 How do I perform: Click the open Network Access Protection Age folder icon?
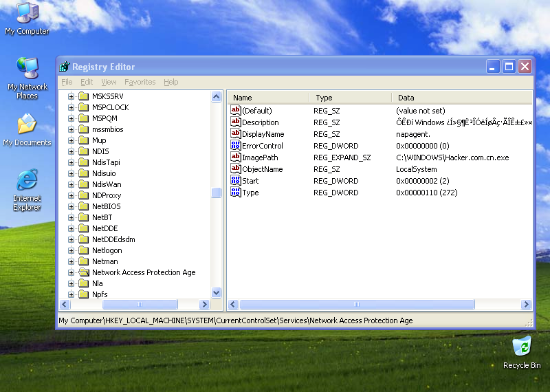(84, 272)
